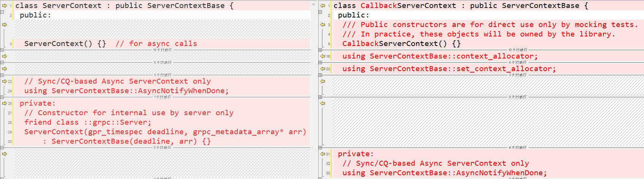Click the copy-to-left arrow at right line 31
644x179 pixels.
coord(322,154)
